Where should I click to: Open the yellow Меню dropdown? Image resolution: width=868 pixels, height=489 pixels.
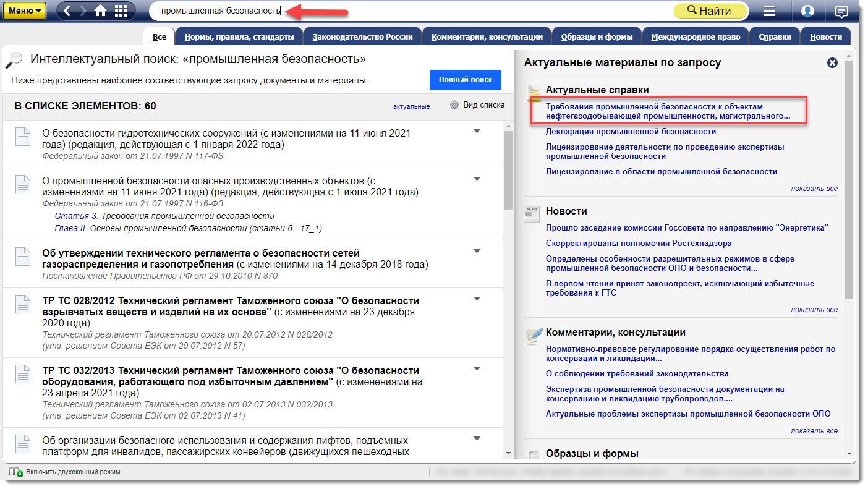tap(25, 11)
